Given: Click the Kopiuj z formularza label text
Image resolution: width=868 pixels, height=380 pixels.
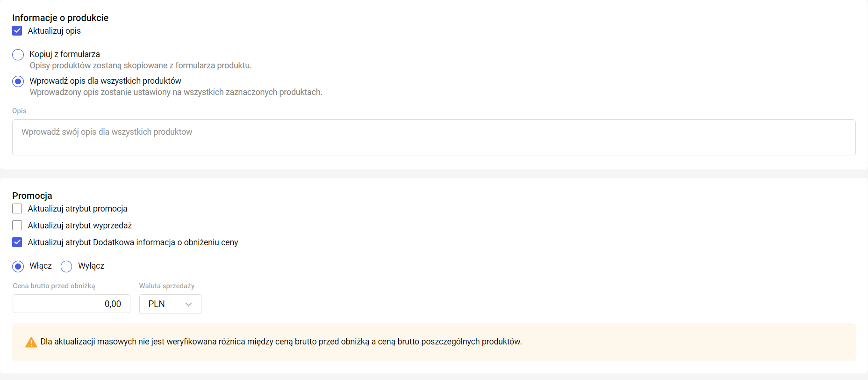Looking at the screenshot, I should click(65, 54).
